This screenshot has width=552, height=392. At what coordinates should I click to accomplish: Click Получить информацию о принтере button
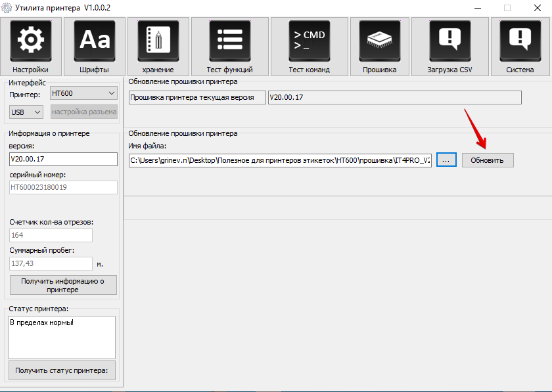point(63,285)
